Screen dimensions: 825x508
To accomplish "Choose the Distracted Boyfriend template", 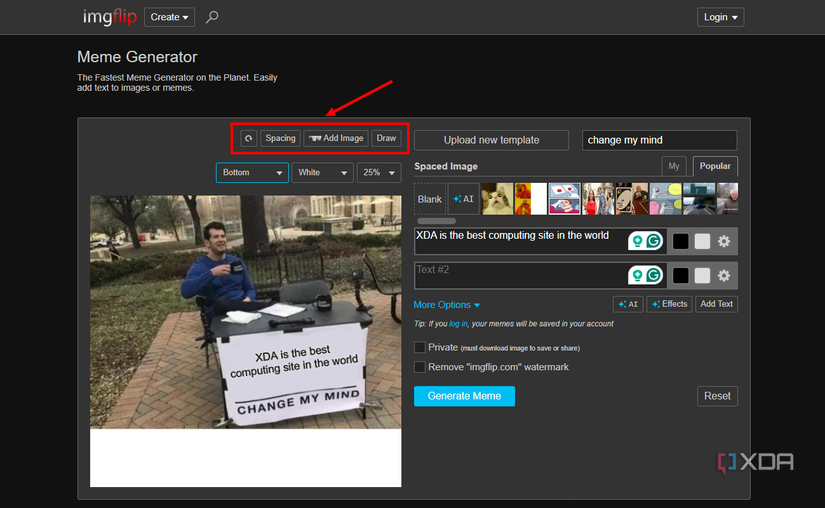I will pos(598,199).
